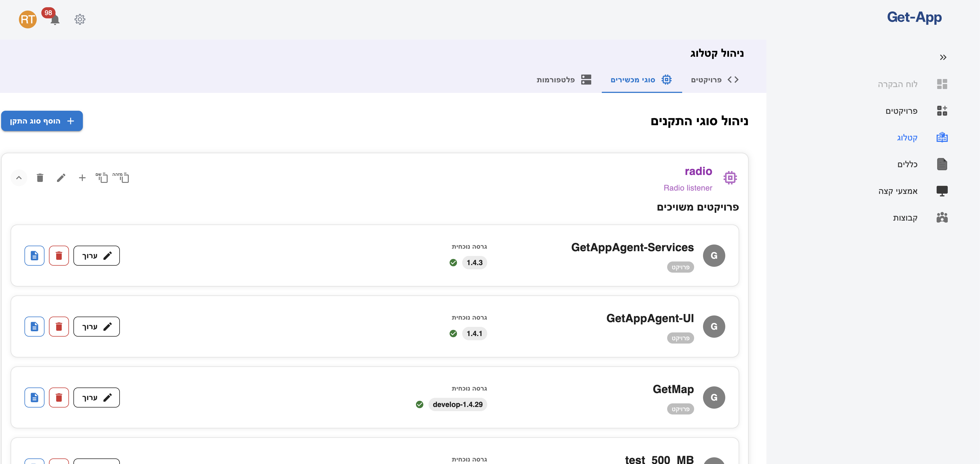Click version chip 1.4.3
980x464 pixels.
(x=474, y=263)
